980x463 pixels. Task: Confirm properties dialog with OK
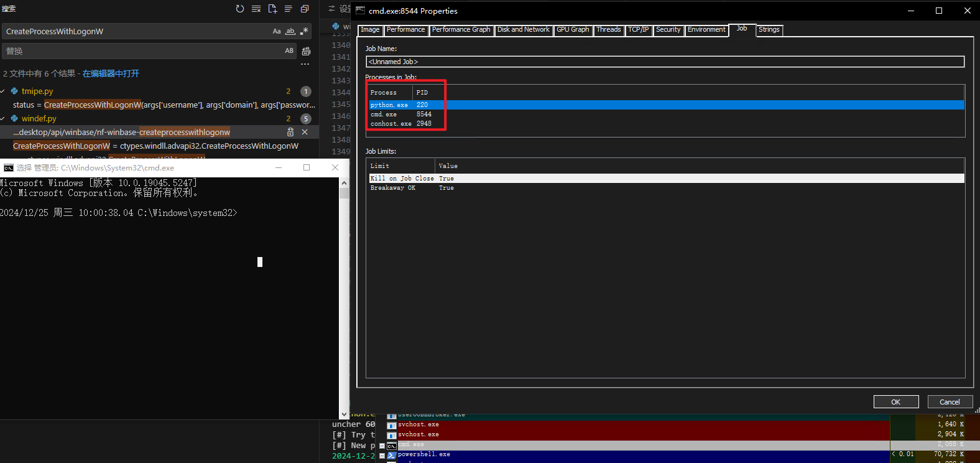click(896, 402)
